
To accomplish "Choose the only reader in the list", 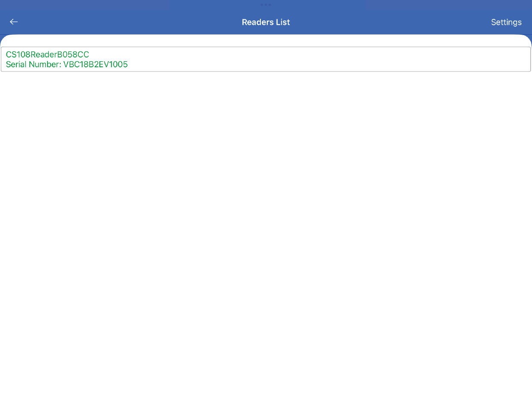I will (266, 59).
